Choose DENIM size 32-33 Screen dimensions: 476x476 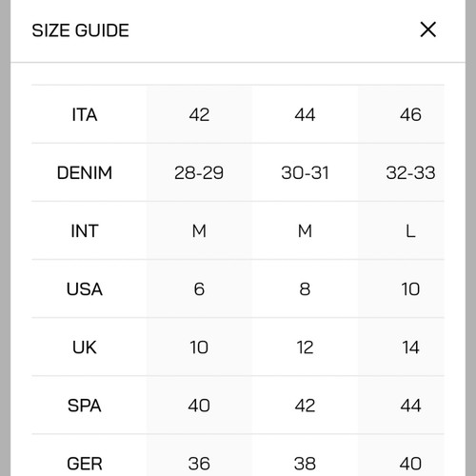[x=410, y=172]
